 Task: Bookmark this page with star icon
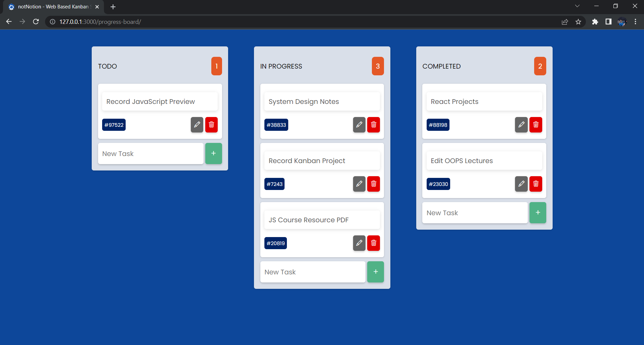(578, 22)
